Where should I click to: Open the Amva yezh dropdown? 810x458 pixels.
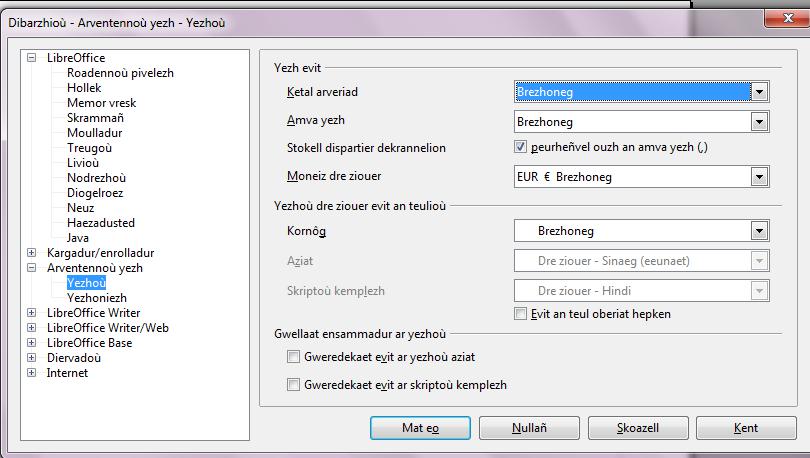click(760, 122)
